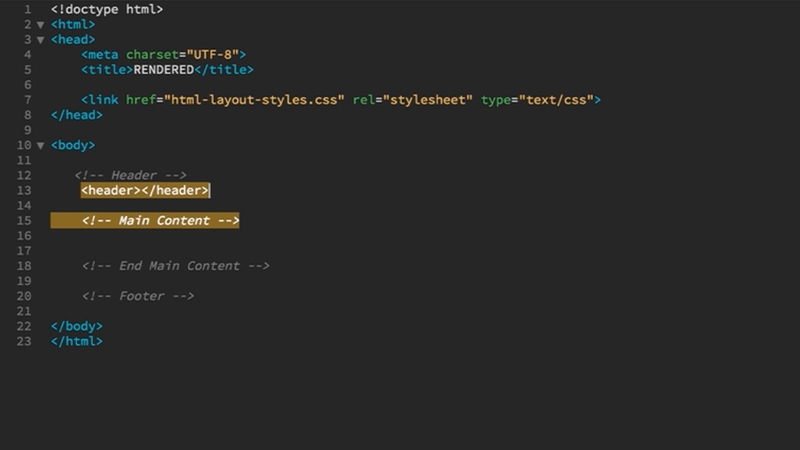Click line number 20 in gutter
800x450 pixels.
coord(24,296)
